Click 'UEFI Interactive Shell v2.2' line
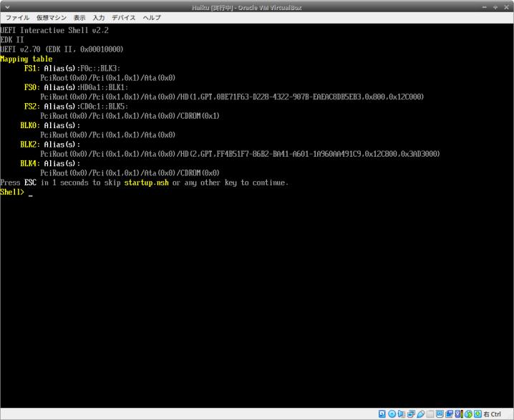The width and height of the screenshot is (514, 420). [x=54, y=31]
